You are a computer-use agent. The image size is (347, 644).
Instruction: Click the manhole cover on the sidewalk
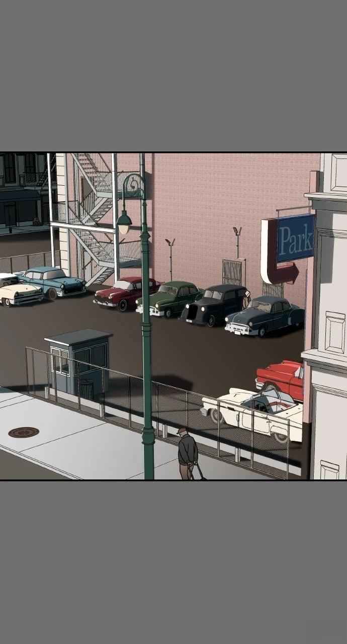point(24,432)
